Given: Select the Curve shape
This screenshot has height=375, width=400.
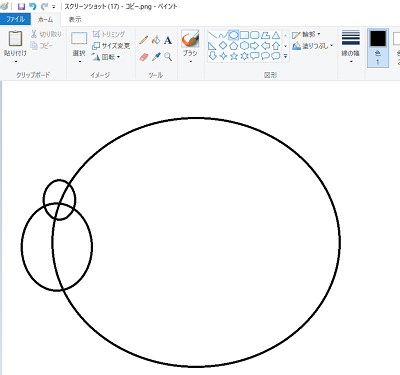Looking at the screenshot, I should (x=223, y=35).
